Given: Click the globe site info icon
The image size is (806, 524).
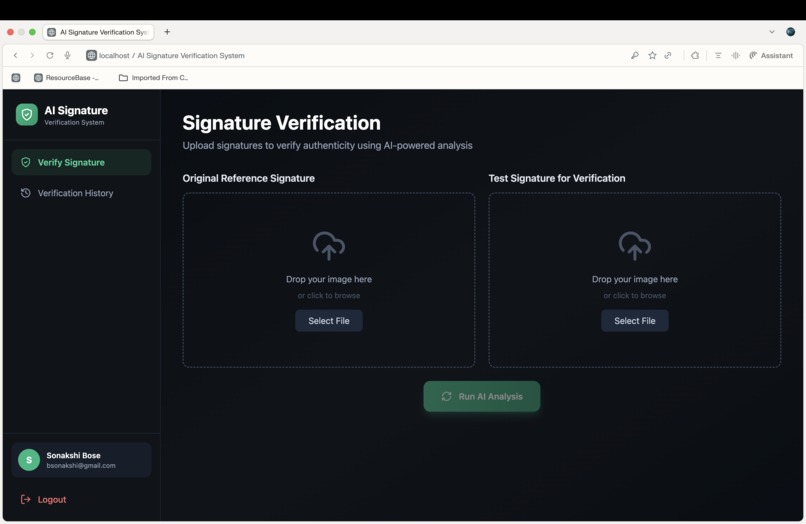Looking at the screenshot, I should point(91,56).
